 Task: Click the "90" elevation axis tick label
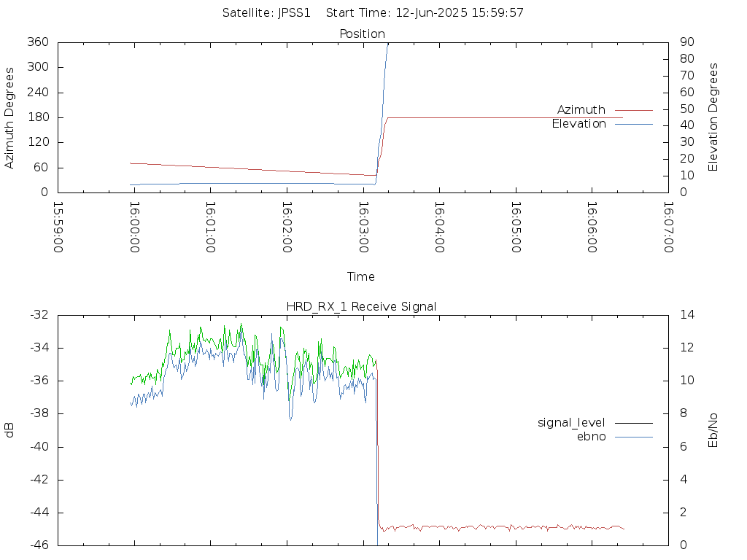click(x=687, y=42)
